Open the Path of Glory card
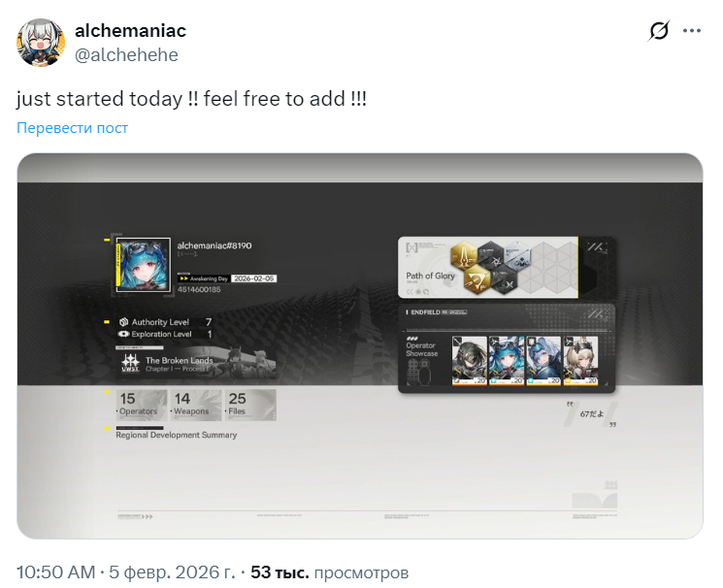The height and width of the screenshot is (588, 723). point(488,268)
